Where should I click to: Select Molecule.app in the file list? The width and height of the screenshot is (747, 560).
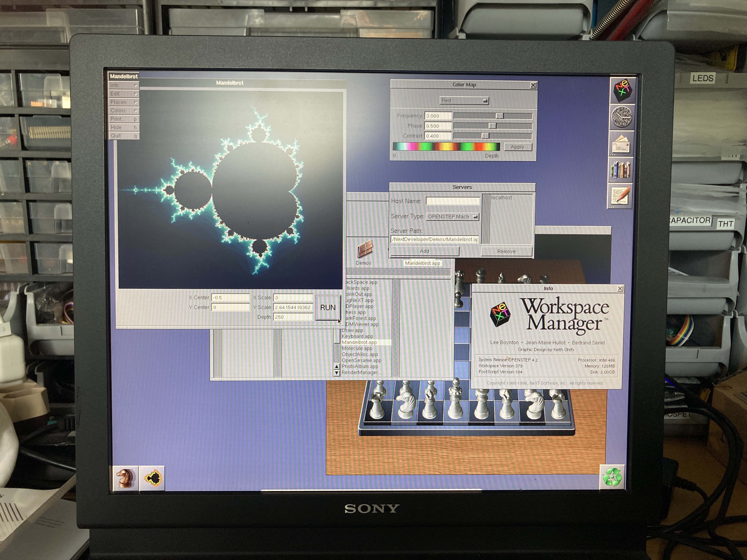coord(357,348)
